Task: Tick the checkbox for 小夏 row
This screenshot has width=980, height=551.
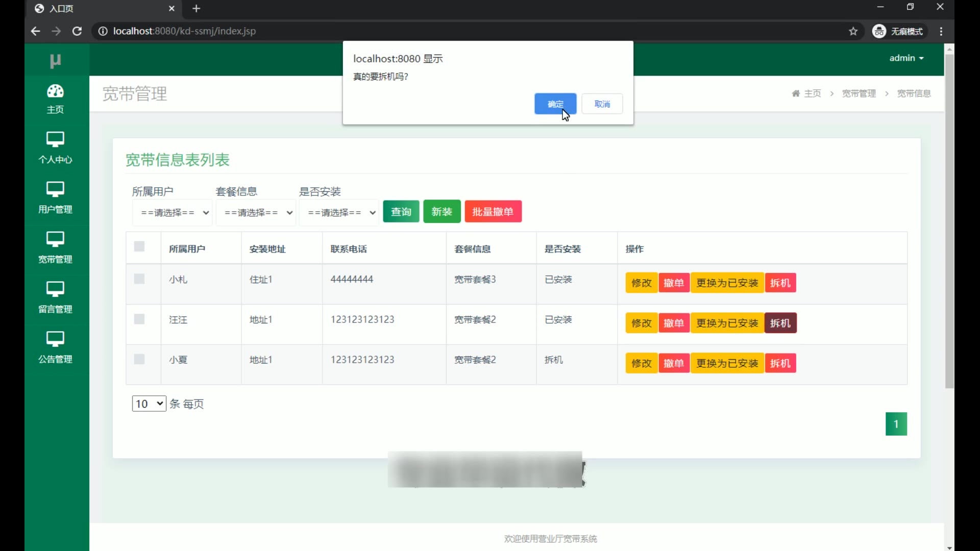Action: tap(139, 360)
